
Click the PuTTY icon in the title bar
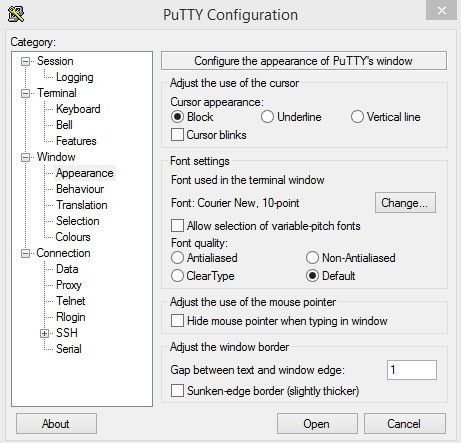[x=16, y=14]
